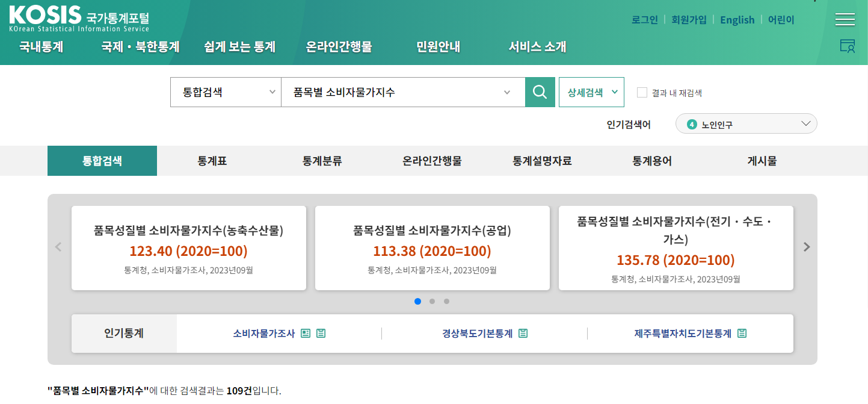Open the document icon beside 소비자물가조사
868x404 pixels.
[x=321, y=334]
